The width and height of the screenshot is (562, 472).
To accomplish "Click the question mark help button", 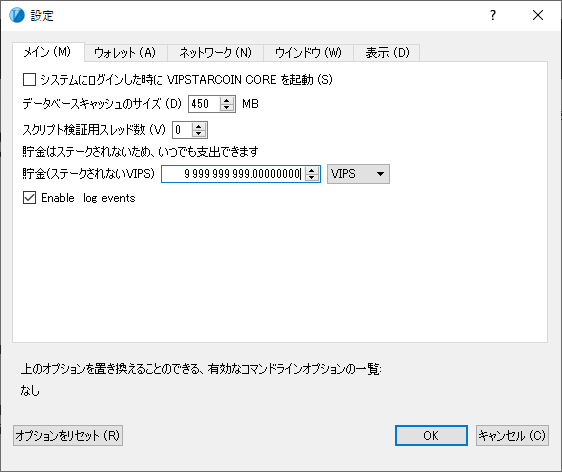I will (x=493, y=15).
